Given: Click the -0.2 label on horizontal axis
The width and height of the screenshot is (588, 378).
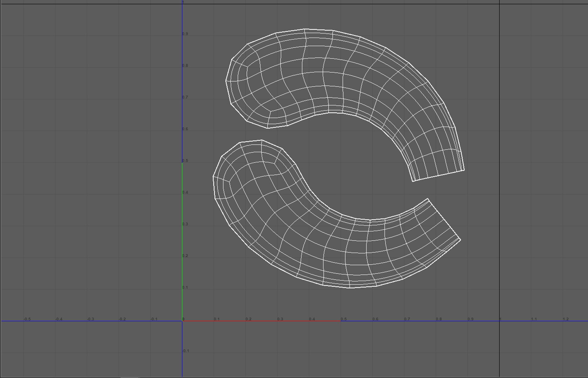Looking at the screenshot, I should tap(122, 319).
